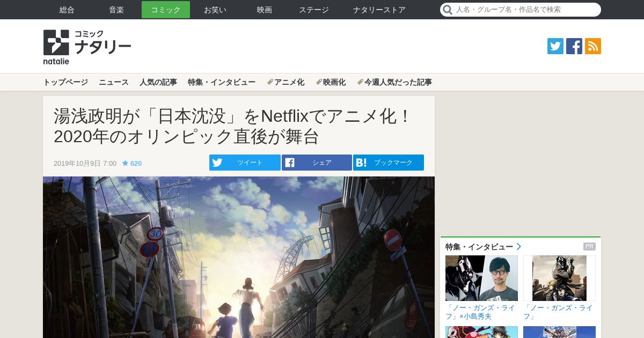Open the 映画化 tag link
The image size is (644, 338).
click(331, 82)
